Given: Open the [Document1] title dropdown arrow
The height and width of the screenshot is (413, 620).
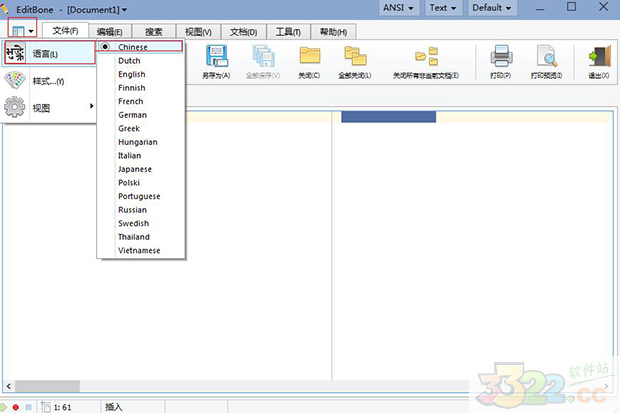Looking at the screenshot, I should pos(125,10).
